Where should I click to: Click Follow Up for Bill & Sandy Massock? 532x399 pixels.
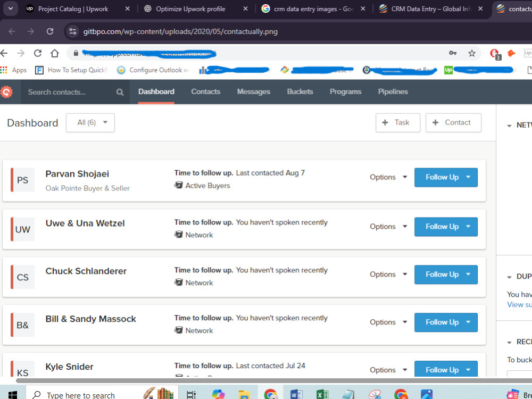[446, 322]
